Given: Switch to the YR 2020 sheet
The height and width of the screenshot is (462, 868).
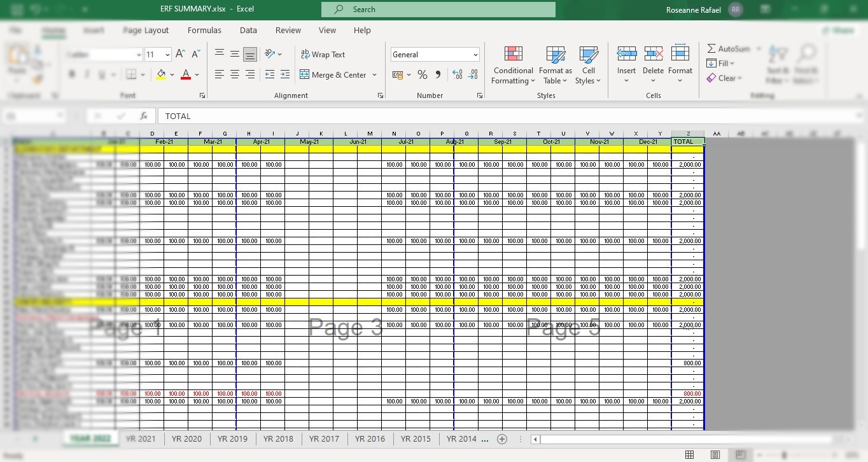Looking at the screenshot, I should pos(186,438).
